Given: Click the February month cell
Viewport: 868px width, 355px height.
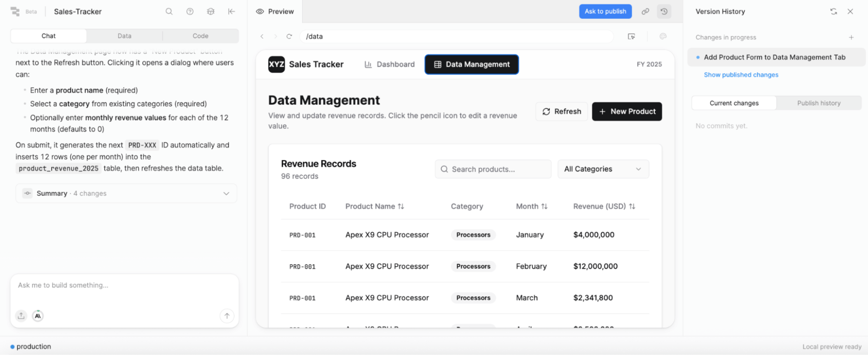Looking at the screenshot, I should tap(531, 266).
